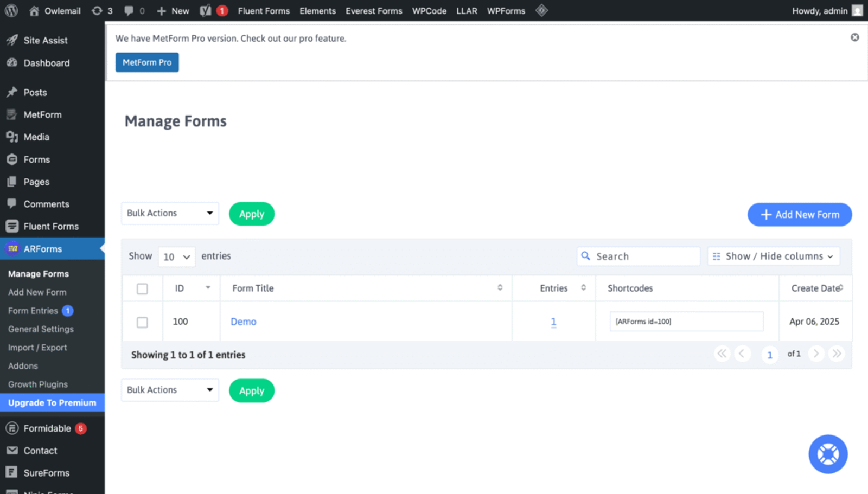Click the top green Apply button
The height and width of the screenshot is (494, 868).
(252, 214)
